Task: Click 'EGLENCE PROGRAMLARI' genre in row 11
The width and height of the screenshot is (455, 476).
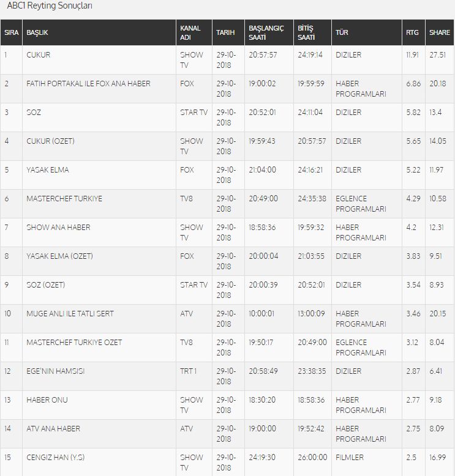Action: tap(361, 348)
